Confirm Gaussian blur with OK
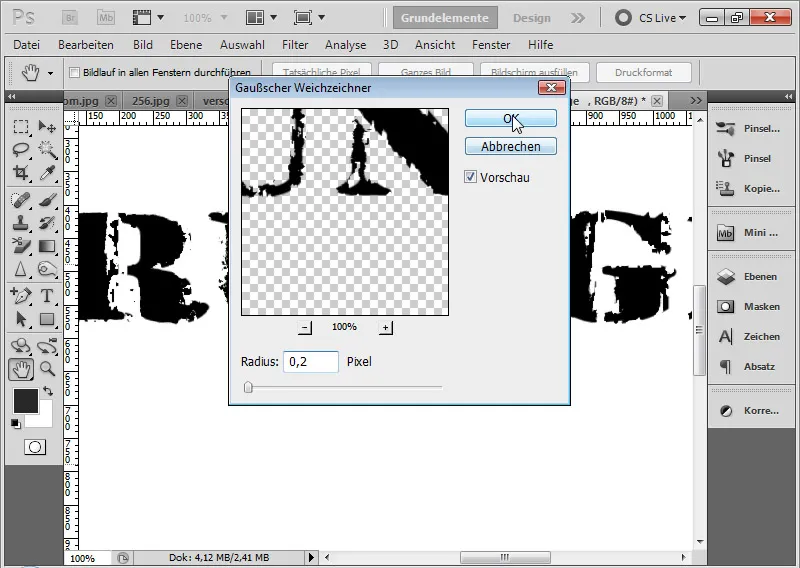 coord(511,118)
